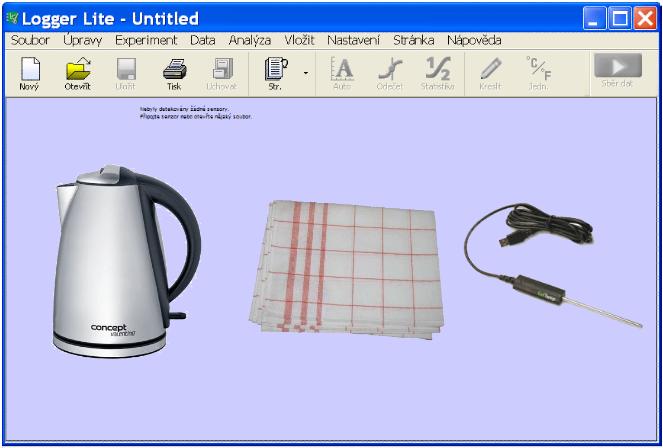The image size is (663, 448).
Task: Click the 'Nebyly detekovány žádné senzory' text
Action: click(184, 109)
